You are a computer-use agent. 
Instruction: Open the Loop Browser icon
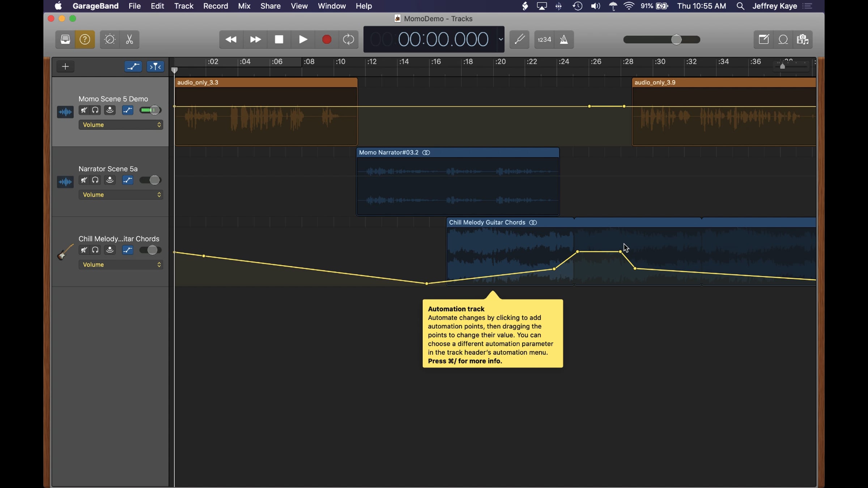[783, 39]
